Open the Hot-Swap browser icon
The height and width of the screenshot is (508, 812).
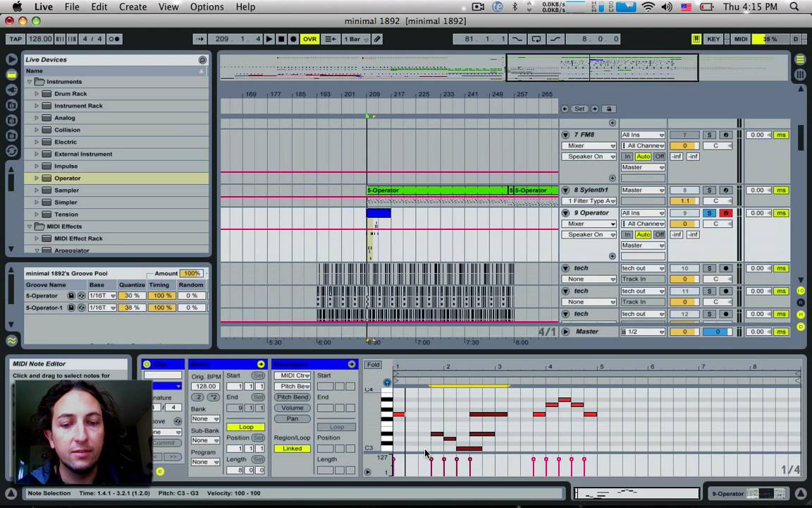coord(11,151)
